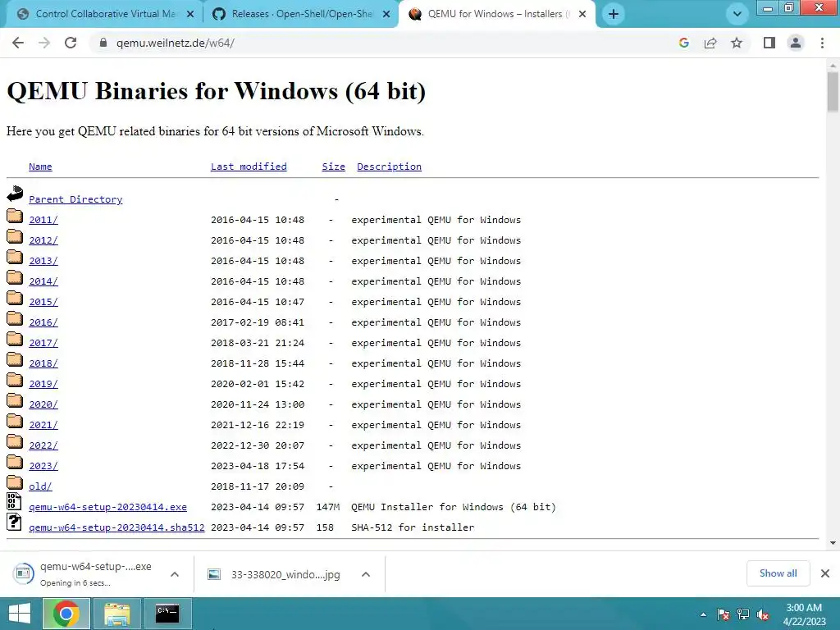The height and width of the screenshot is (630, 840).
Task: Click the address bar URL field
Action: (x=386, y=43)
